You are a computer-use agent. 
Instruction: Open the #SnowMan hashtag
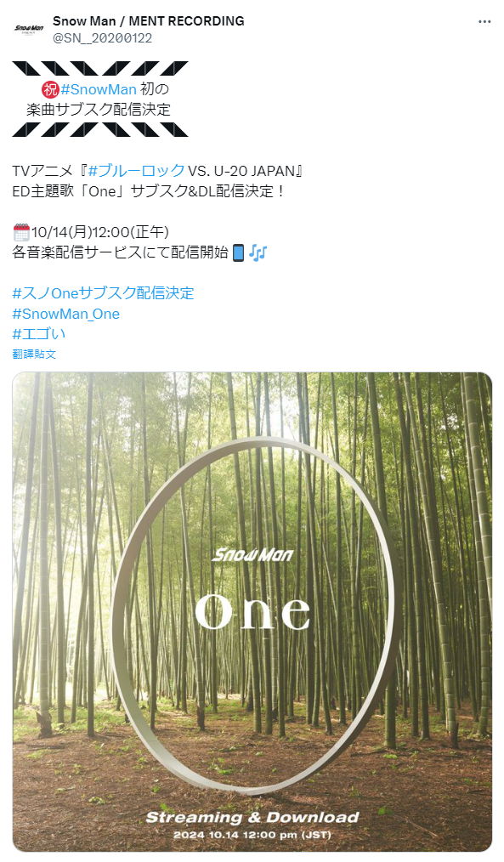coord(99,89)
